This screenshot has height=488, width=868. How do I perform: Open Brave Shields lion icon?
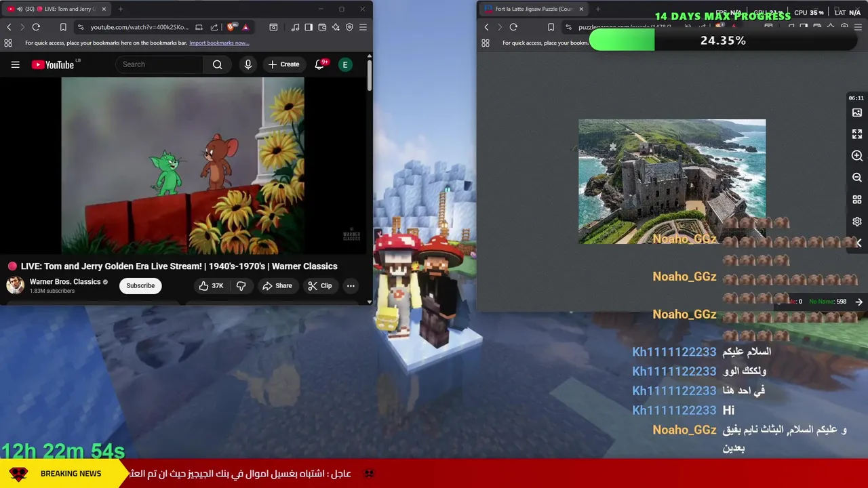(x=232, y=27)
